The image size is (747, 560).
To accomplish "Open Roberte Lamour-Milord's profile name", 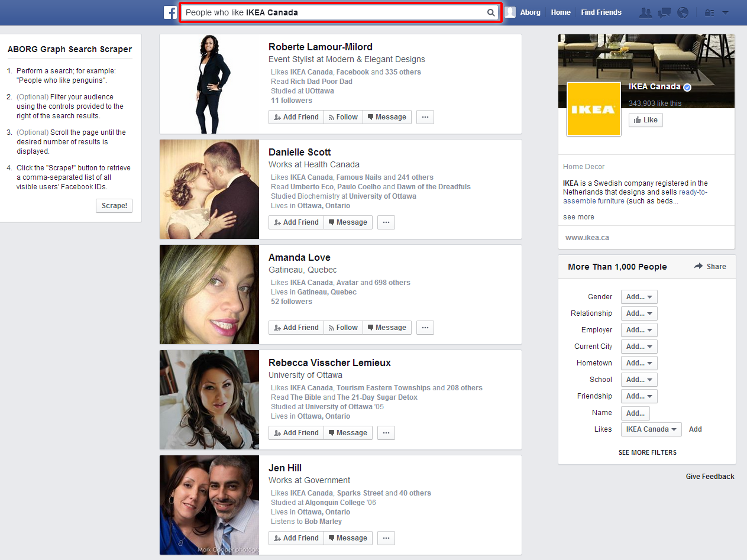I will [321, 47].
